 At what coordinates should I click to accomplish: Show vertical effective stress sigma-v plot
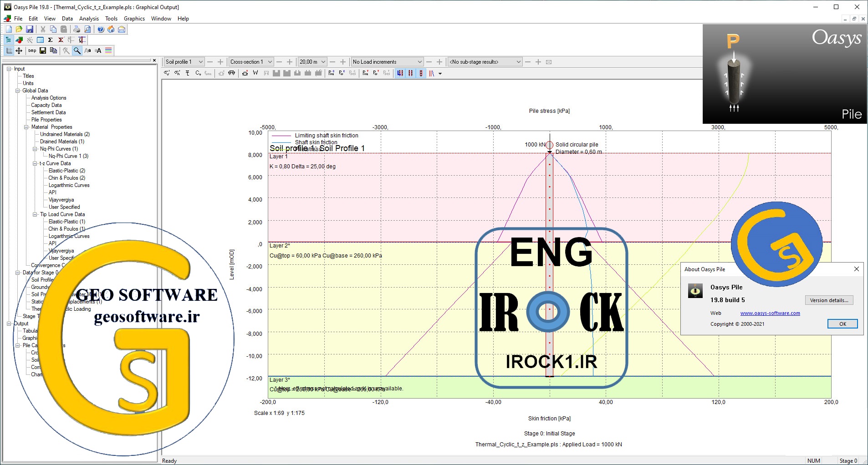click(167, 73)
